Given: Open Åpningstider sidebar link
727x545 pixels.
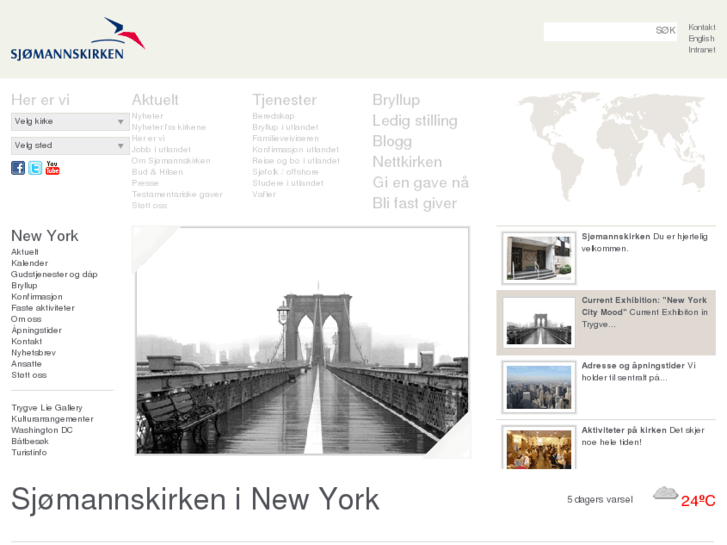Looking at the screenshot, I should (37, 330).
